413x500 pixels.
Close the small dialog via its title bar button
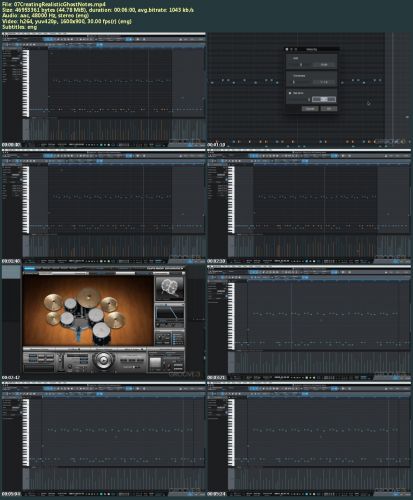286,49
